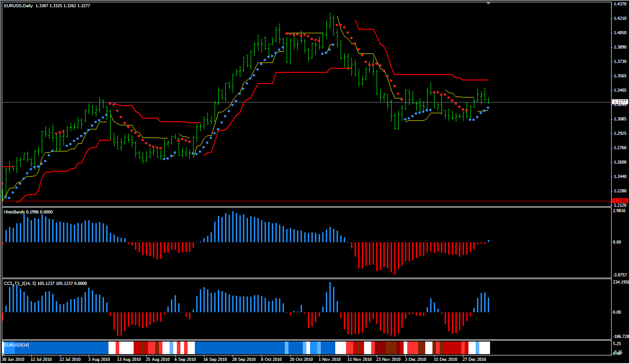Click the 1.4050 price scale label
Screen dimensions: 630x364
coord(620,33)
